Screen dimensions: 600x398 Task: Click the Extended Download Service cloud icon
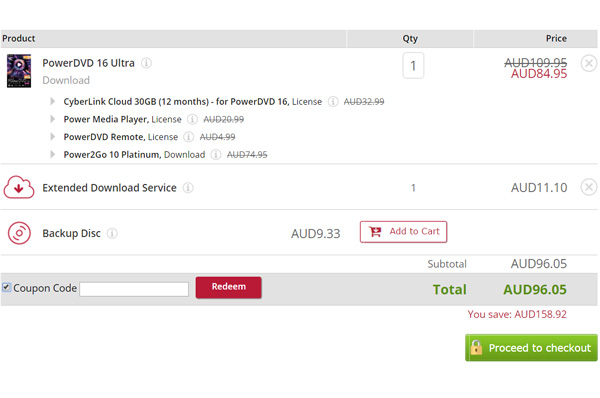(x=19, y=187)
